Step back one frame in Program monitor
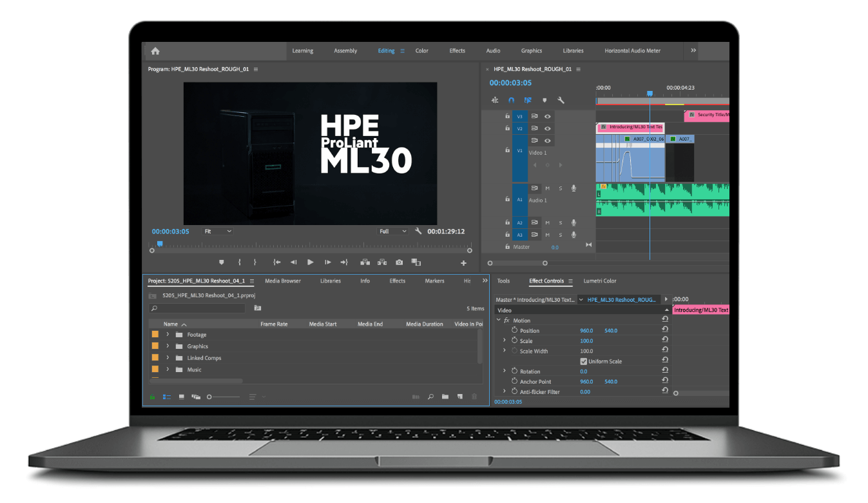This screenshot has height=503, width=868. tap(293, 262)
